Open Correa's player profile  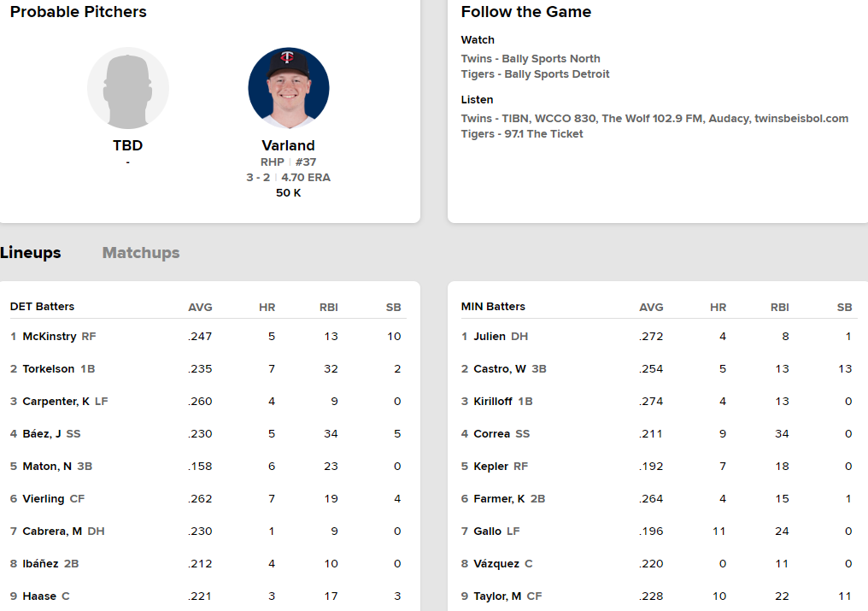click(x=492, y=434)
